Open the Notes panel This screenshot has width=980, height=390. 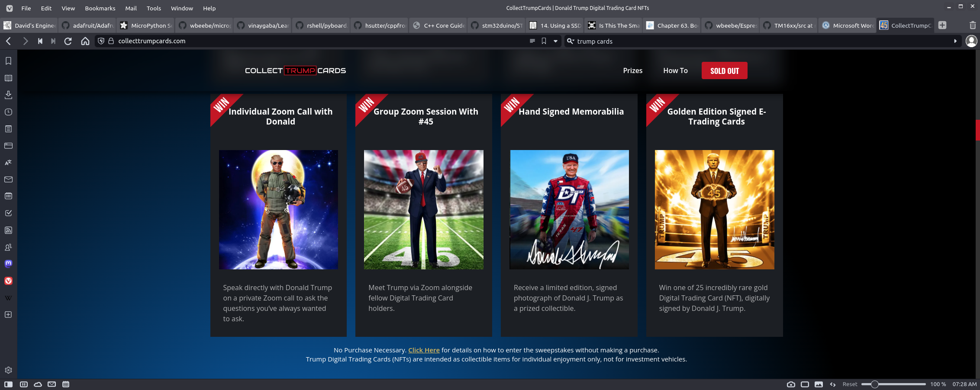(8, 129)
